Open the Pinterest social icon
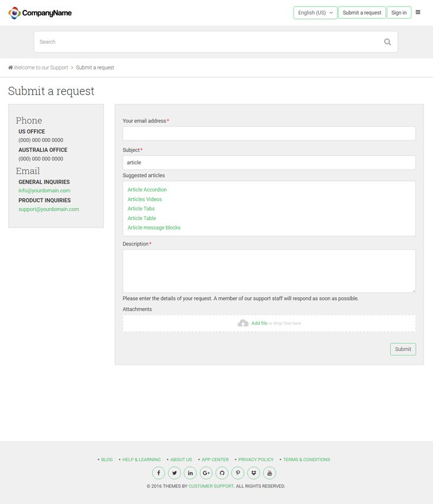The image size is (433, 504). tap(238, 473)
